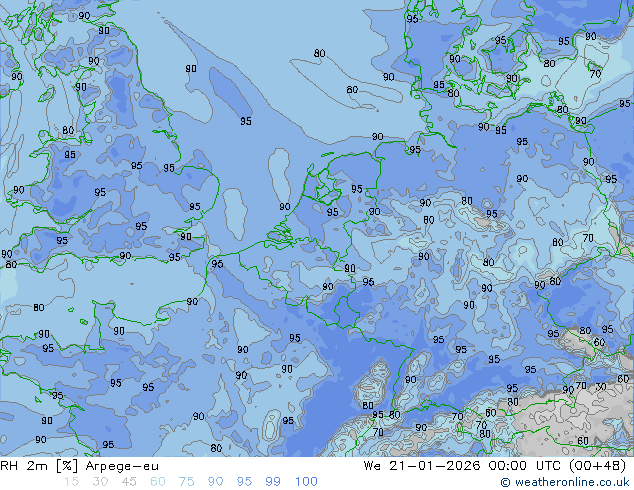The width and height of the screenshot is (634, 490).
Task: Click legend value 100
Action: coord(306,482)
